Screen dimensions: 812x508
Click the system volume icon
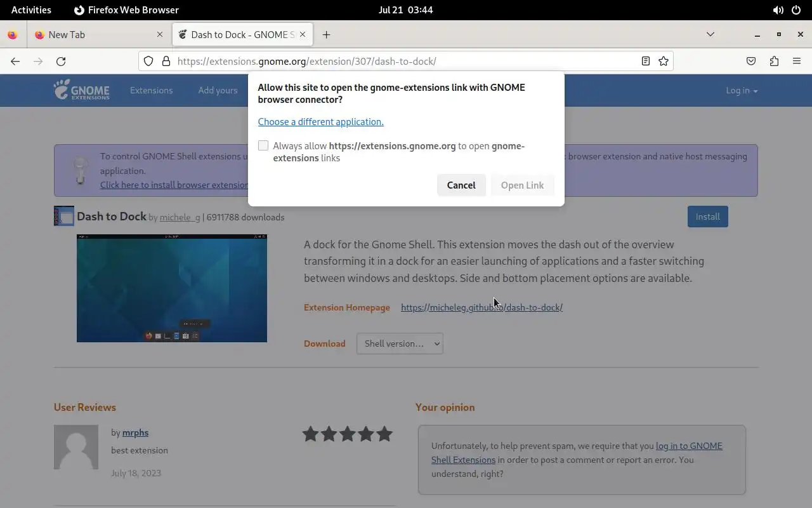[778, 10]
